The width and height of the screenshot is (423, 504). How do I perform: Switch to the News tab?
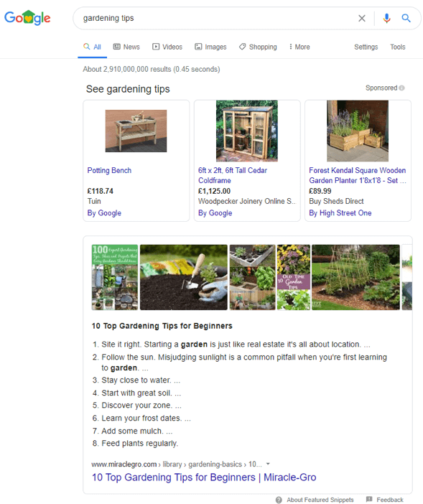coord(126,47)
